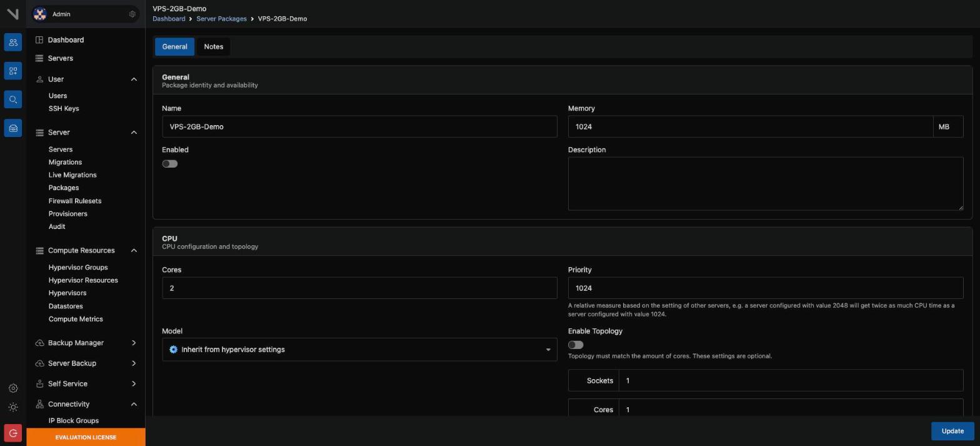Viewport: 980px width, 446px height.
Task: Expand the Backup Manager section
Action: 134,343
